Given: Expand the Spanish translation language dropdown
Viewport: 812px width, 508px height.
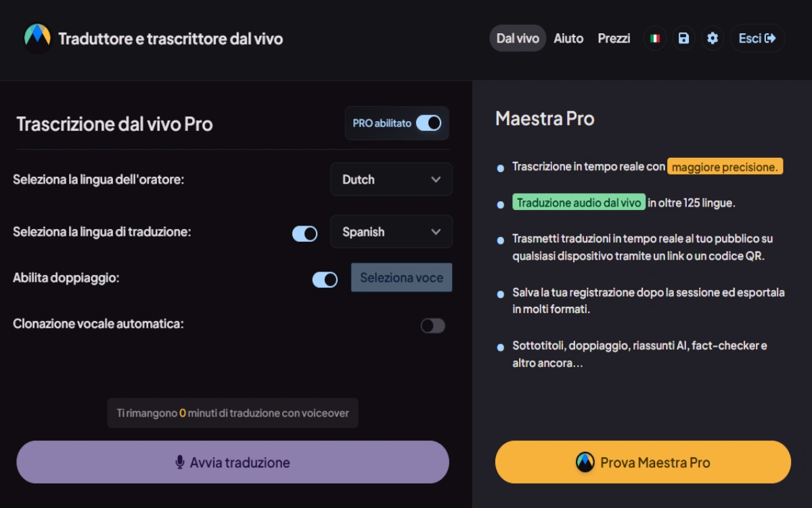Looking at the screenshot, I should point(391,232).
